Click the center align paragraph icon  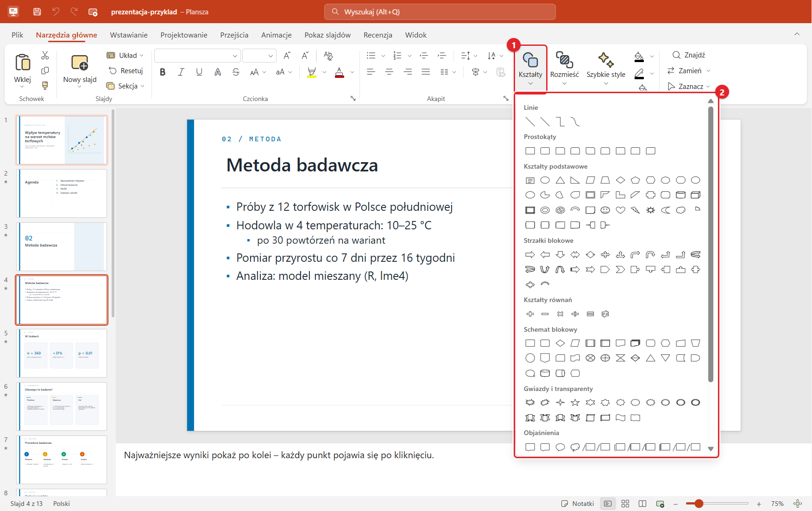click(389, 72)
